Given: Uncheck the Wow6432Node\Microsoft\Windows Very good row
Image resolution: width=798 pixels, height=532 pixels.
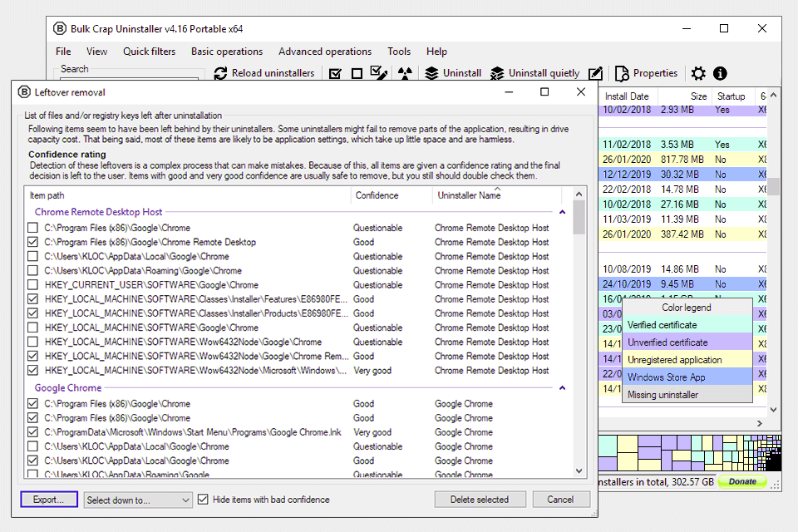Looking at the screenshot, I should (32, 370).
